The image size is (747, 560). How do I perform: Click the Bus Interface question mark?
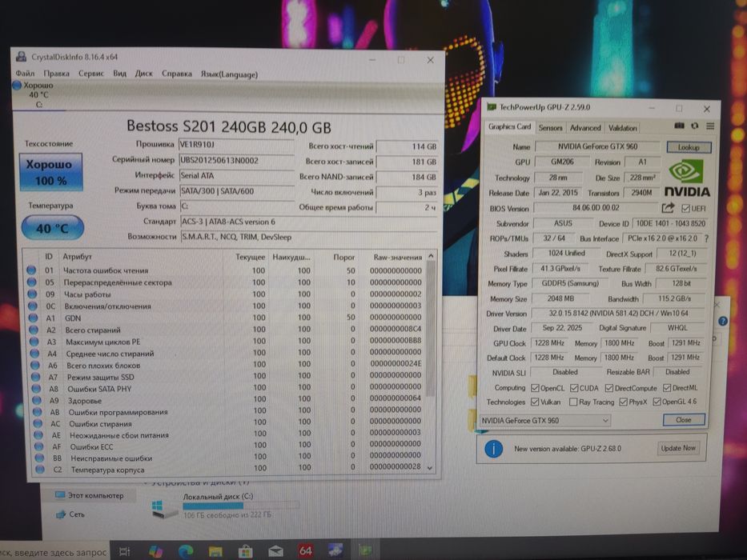(x=706, y=238)
